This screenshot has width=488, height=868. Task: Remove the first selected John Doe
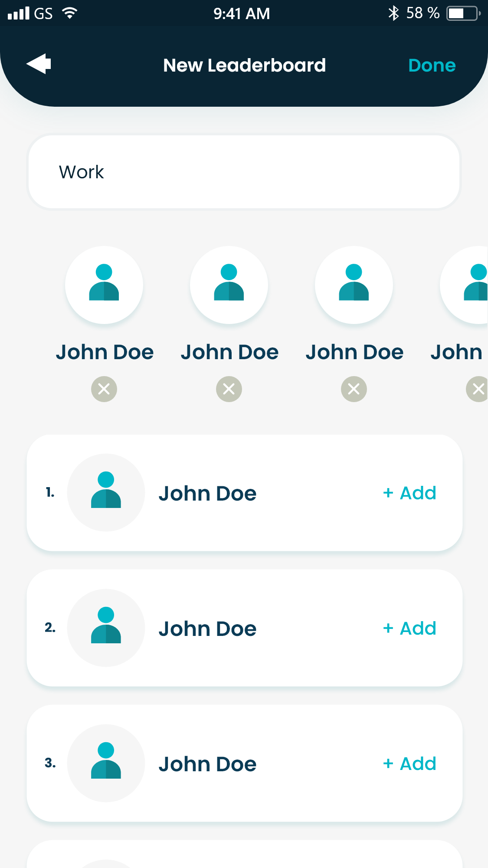coord(104,389)
